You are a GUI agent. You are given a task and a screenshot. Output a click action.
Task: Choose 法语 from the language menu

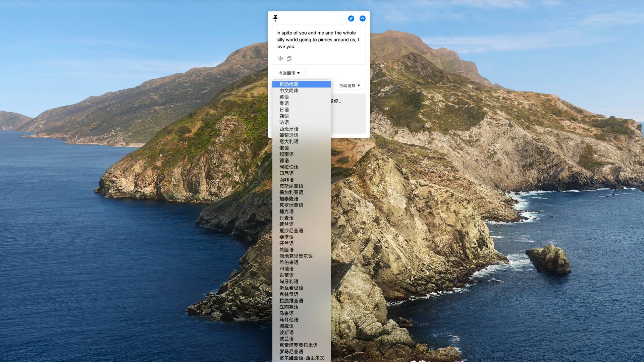point(284,122)
